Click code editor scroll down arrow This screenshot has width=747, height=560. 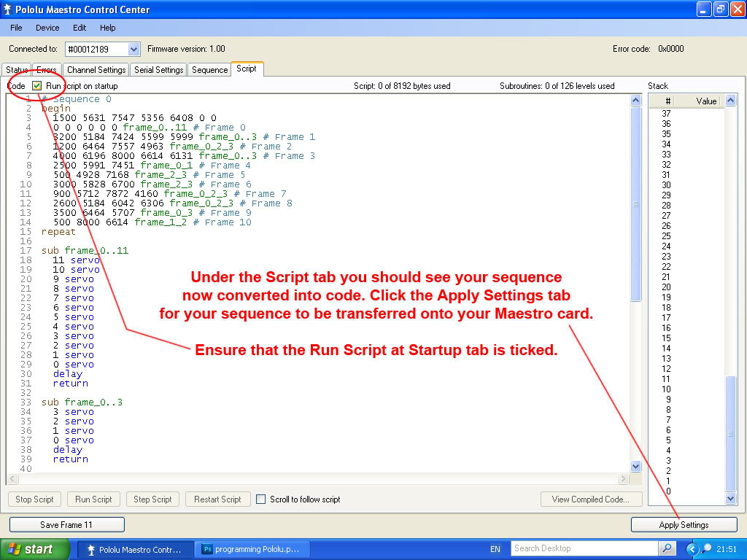pos(635,466)
